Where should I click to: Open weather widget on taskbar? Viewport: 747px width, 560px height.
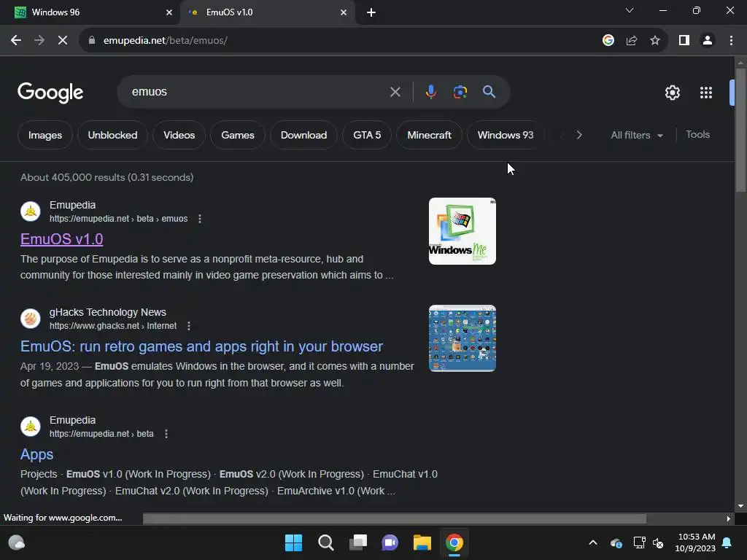(x=17, y=542)
